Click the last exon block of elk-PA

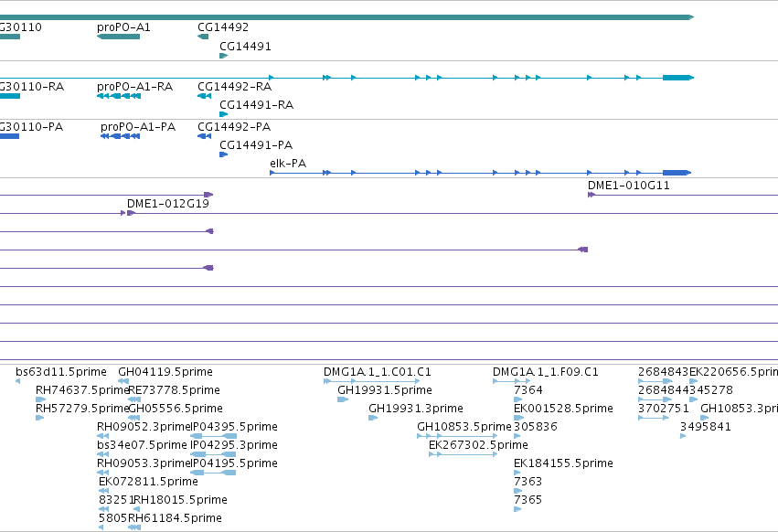677,173
